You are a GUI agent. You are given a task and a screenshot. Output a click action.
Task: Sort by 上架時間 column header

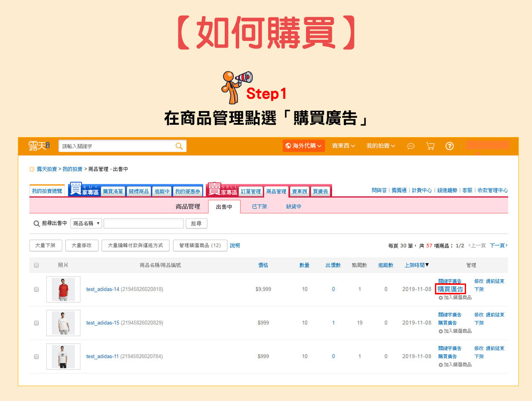point(416,265)
